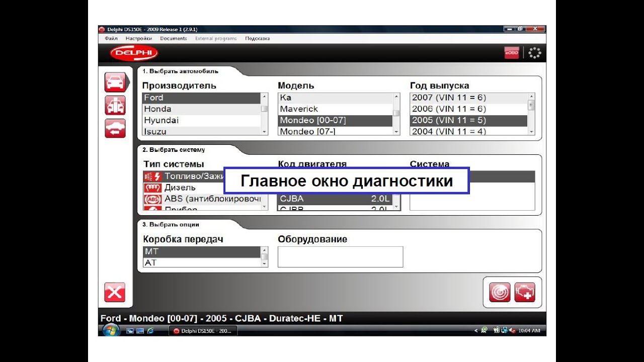Click manufacturer list scrollbar thumb
Viewport: 644px width, 362px height.
point(265,109)
